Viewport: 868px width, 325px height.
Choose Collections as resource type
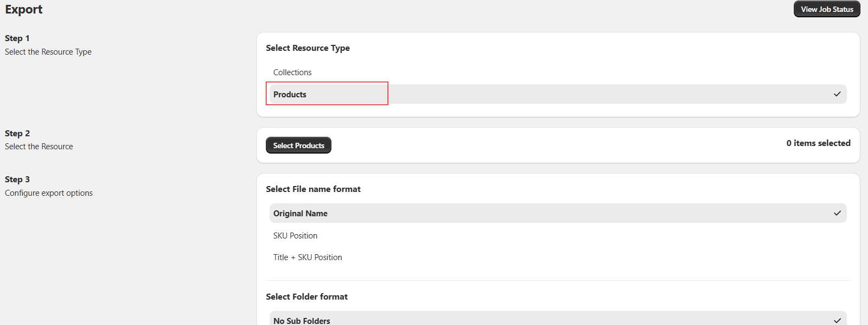558,72
